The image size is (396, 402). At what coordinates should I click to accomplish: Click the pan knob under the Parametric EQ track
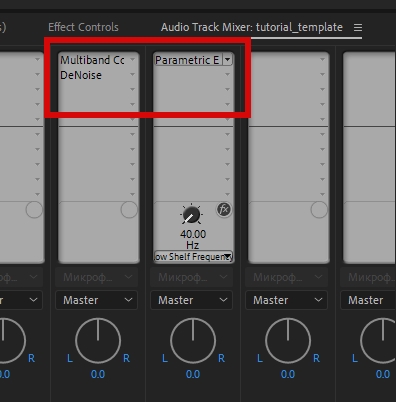coord(193,340)
